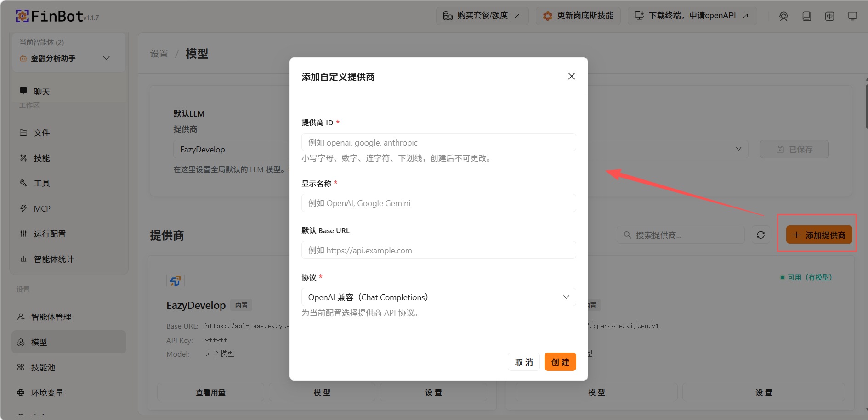Click 更新岗底斯技能 button

click(x=578, y=16)
